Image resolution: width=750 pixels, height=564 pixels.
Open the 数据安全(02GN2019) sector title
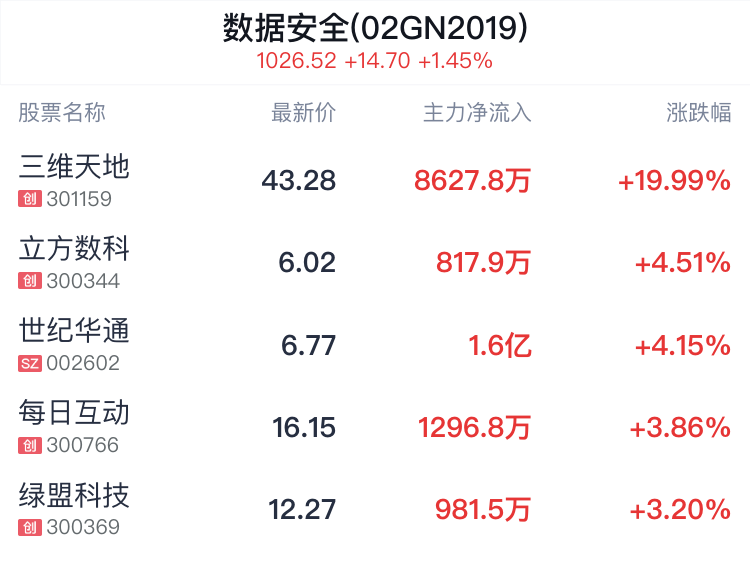375,28
